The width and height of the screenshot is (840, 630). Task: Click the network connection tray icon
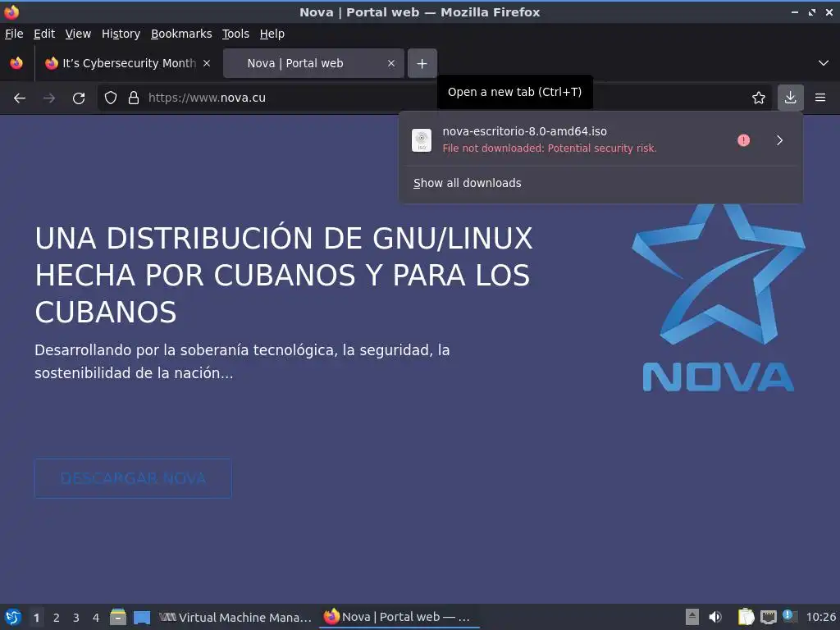coord(768,617)
